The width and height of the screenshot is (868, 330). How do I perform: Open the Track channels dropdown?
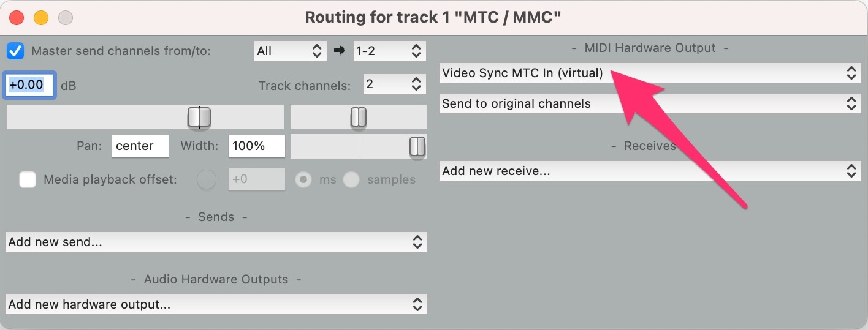pyautogui.click(x=394, y=84)
